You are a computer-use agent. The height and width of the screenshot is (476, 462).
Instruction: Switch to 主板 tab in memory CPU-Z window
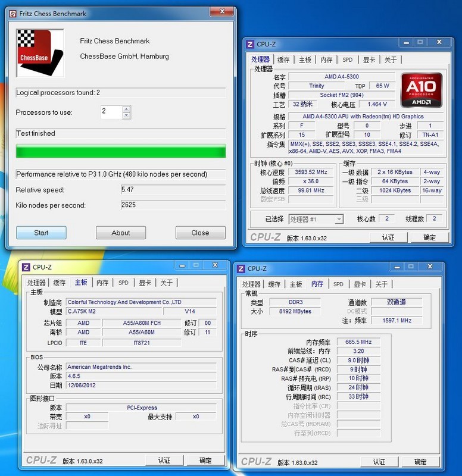tap(296, 284)
